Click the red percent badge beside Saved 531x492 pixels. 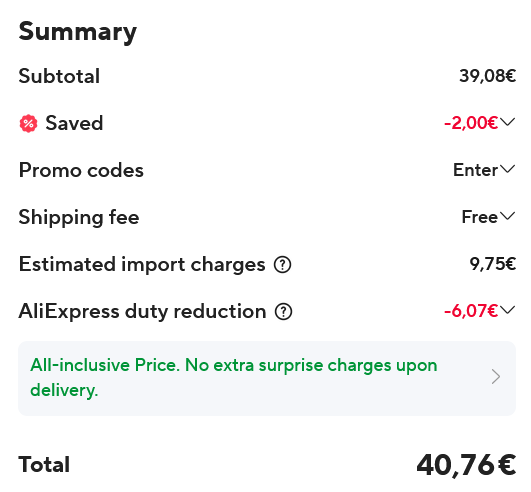[x=28, y=123]
